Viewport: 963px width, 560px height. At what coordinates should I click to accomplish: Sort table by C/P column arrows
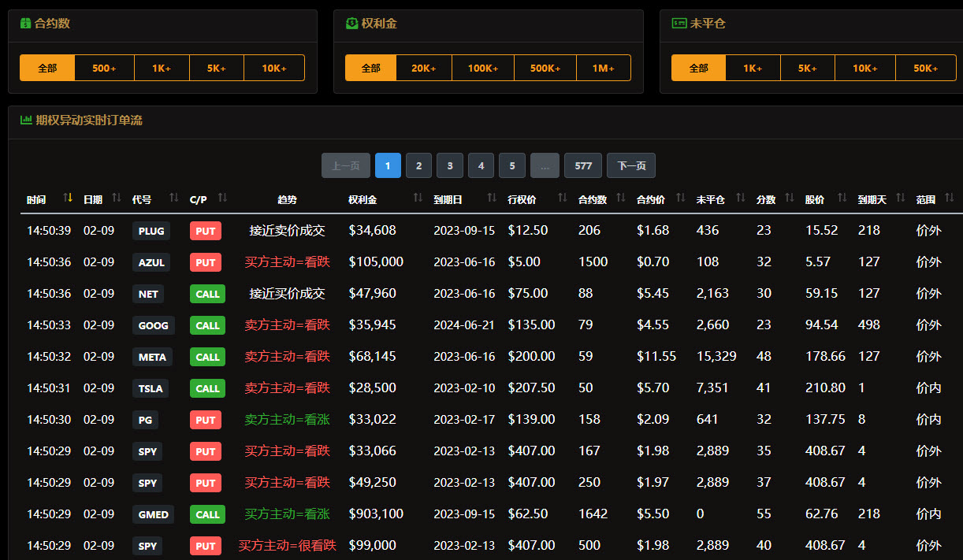pos(222,198)
